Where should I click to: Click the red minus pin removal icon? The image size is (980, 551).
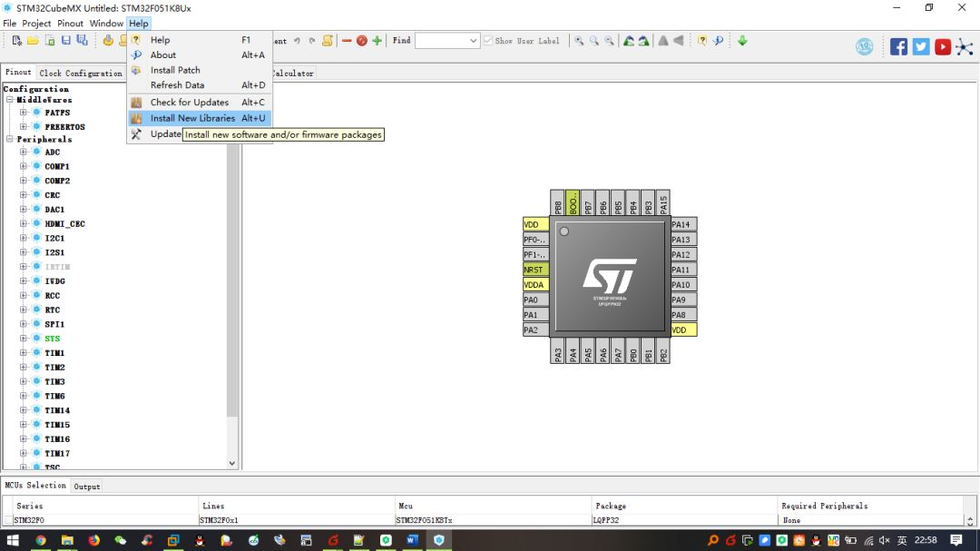pos(348,40)
